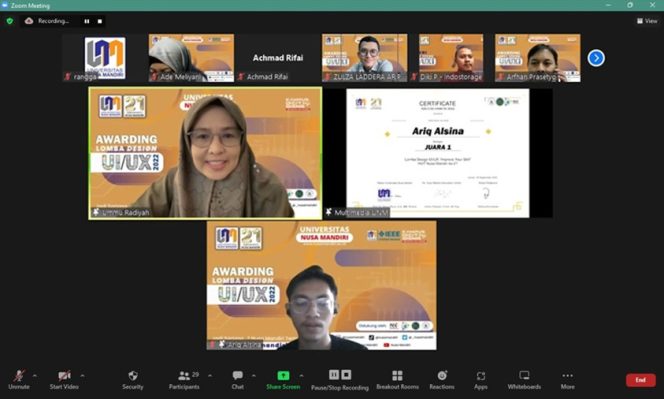Click Start Video camera icon
This screenshot has height=399, width=664.
tap(64, 375)
